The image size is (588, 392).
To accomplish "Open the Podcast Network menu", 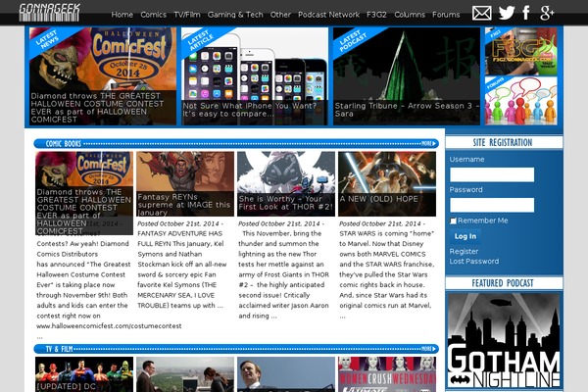I will tap(328, 15).
